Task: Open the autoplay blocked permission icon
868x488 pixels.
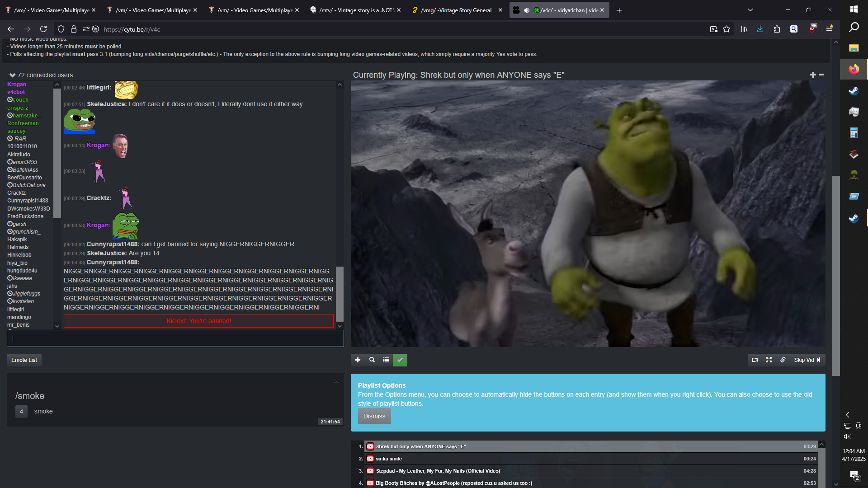Action: pos(96,29)
